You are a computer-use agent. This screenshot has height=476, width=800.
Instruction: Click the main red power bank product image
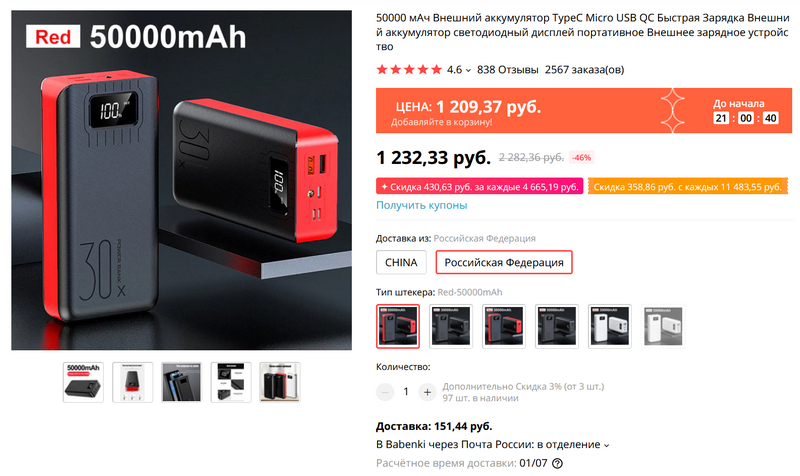[x=182, y=180]
